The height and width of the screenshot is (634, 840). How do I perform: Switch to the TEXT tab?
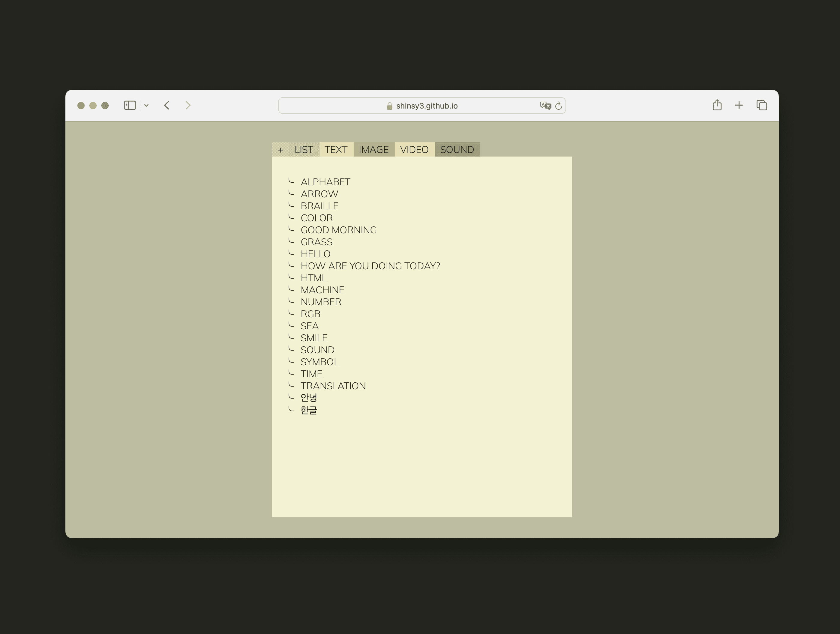tap(336, 150)
